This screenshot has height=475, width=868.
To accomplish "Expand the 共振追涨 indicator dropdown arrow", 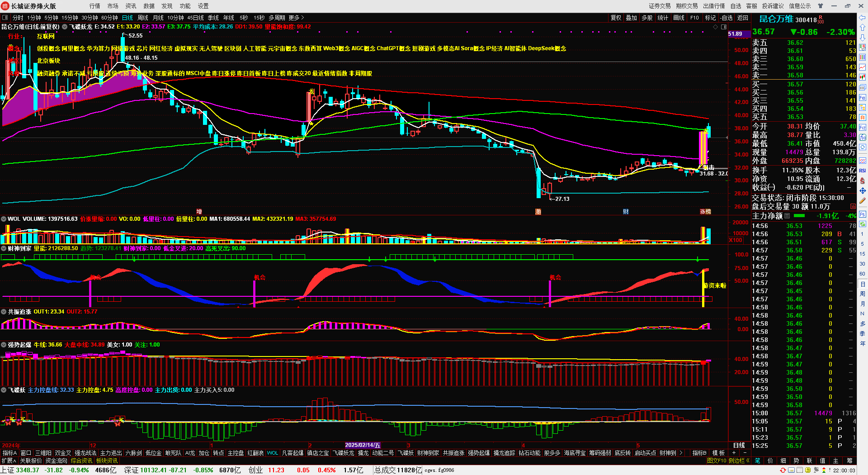I will point(4,312).
